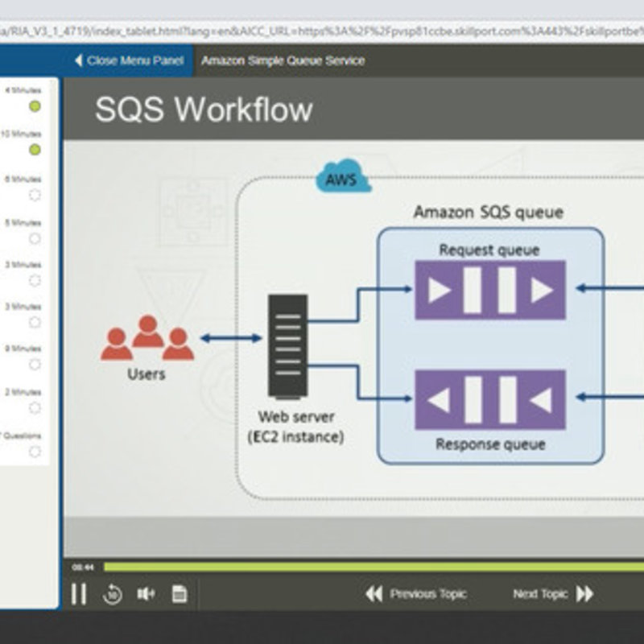Select the completed 4 Minutes topic circle
The height and width of the screenshot is (644, 644).
[x=35, y=106]
